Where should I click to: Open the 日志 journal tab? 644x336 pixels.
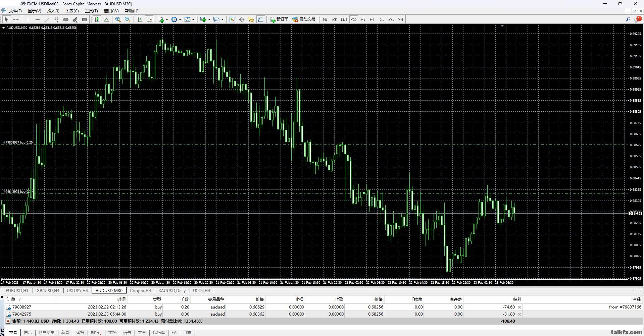187,333
